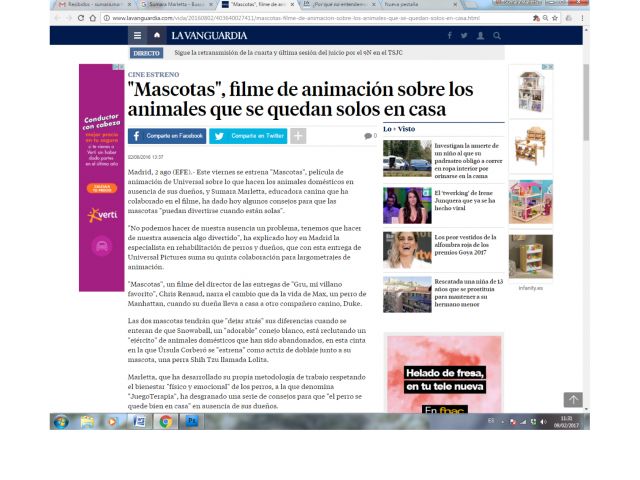Switch to the ¿Por qué así entendemos tab
Screen dimensions: 640x480
[339, 4]
